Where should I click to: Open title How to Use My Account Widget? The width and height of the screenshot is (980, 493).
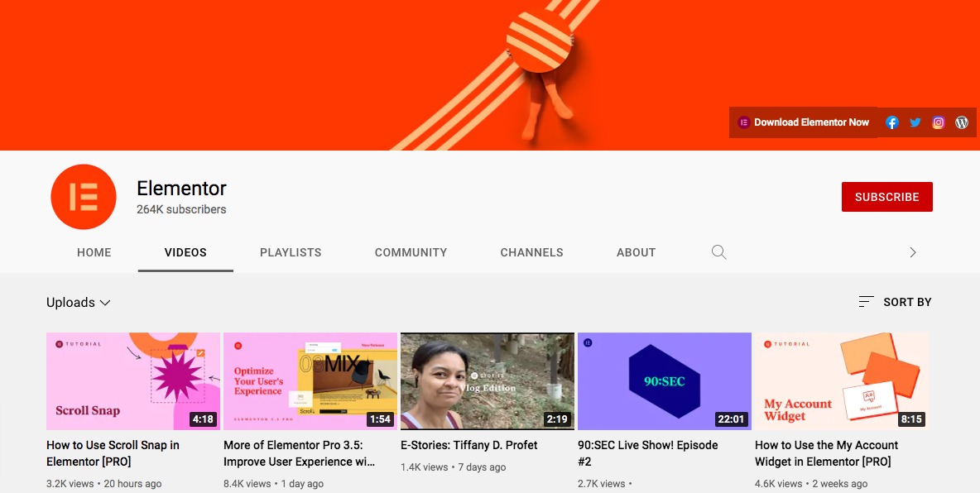(826, 453)
